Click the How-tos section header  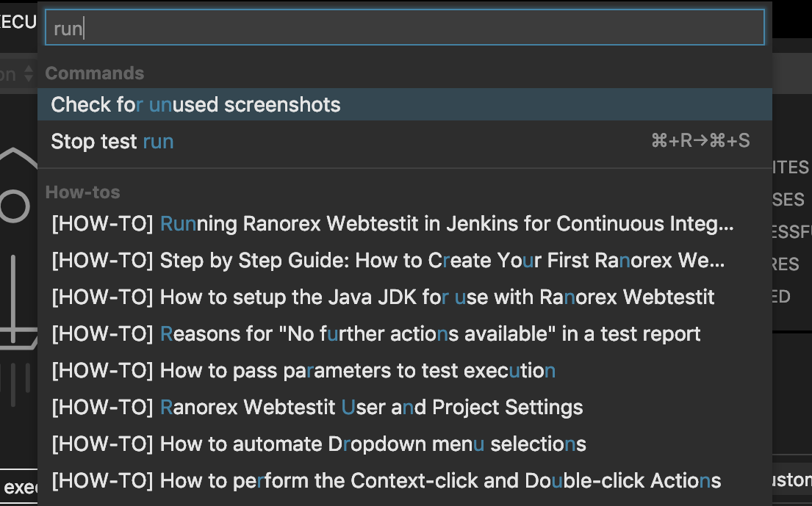click(x=82, y=192)
